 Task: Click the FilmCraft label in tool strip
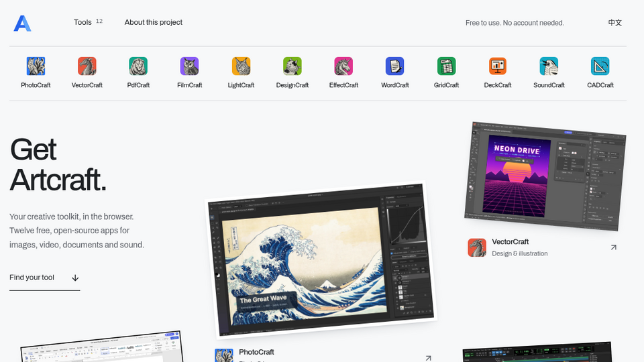click(190, 85)
